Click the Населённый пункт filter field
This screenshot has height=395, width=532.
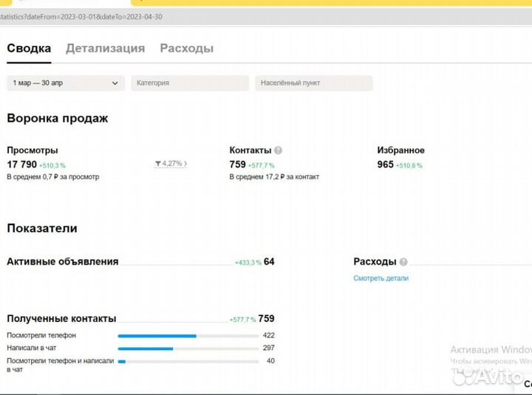314,83
